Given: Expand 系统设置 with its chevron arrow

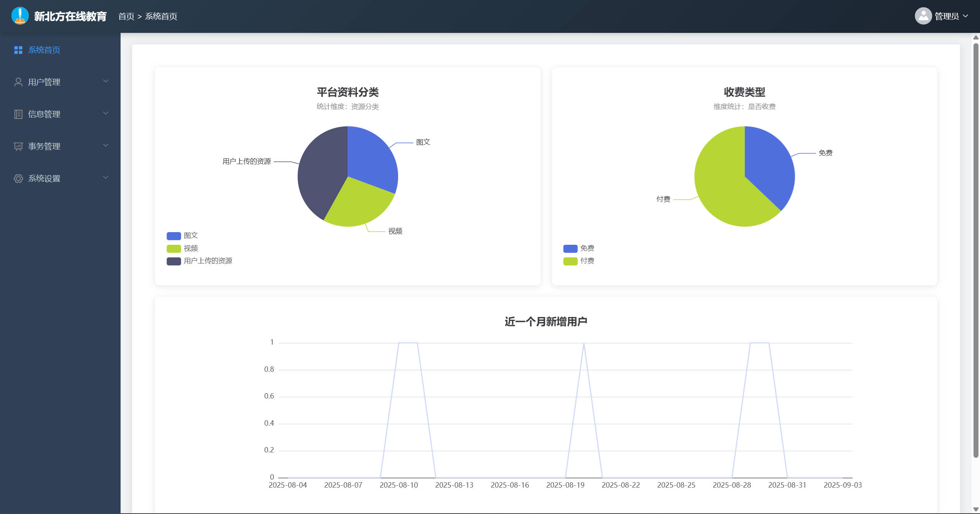Looking at the screenshot, I should pyautogui.click(x=106, y=178).
